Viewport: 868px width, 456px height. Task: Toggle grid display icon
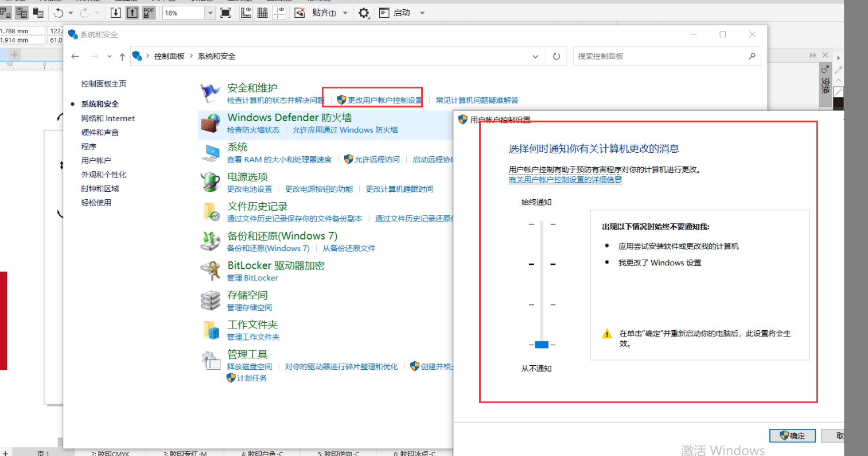263,13
